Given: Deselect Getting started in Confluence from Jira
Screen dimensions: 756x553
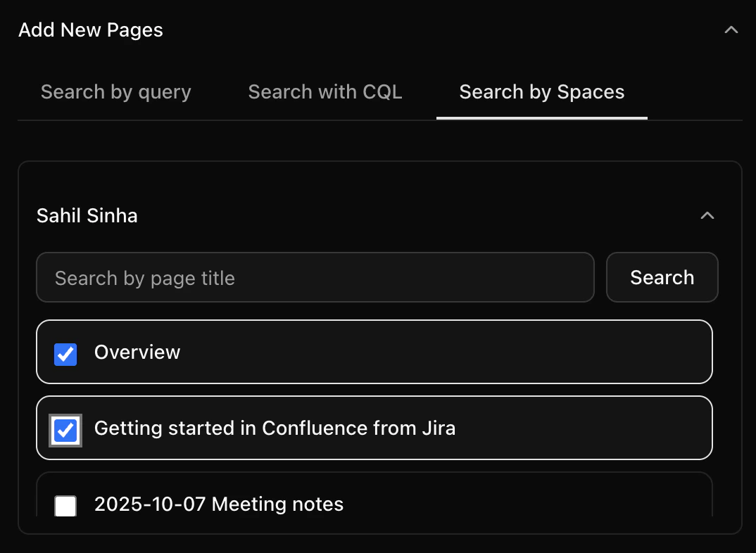Looking at the screenshot, I should click(x=65, y=430).
